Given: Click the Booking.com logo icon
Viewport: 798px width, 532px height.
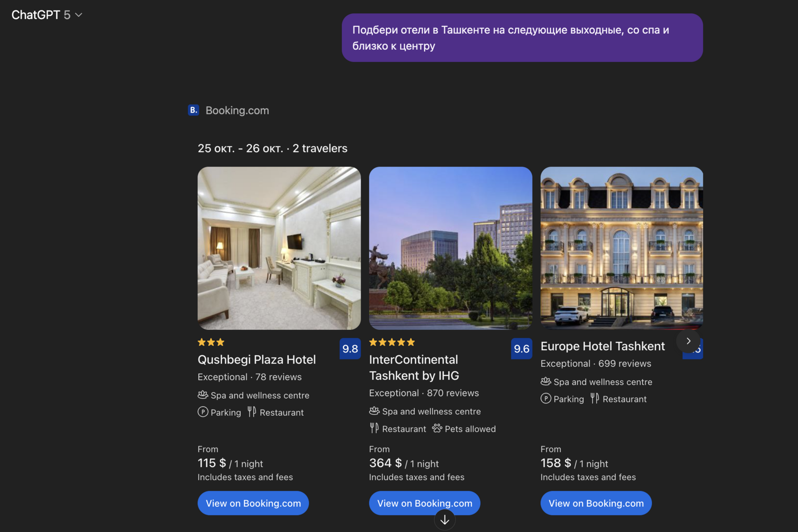Looking at the screenshot, I should (193, 110).
